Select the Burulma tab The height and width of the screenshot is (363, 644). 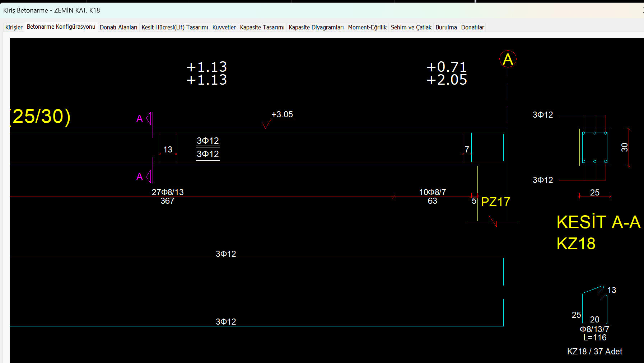pos(446,27)
